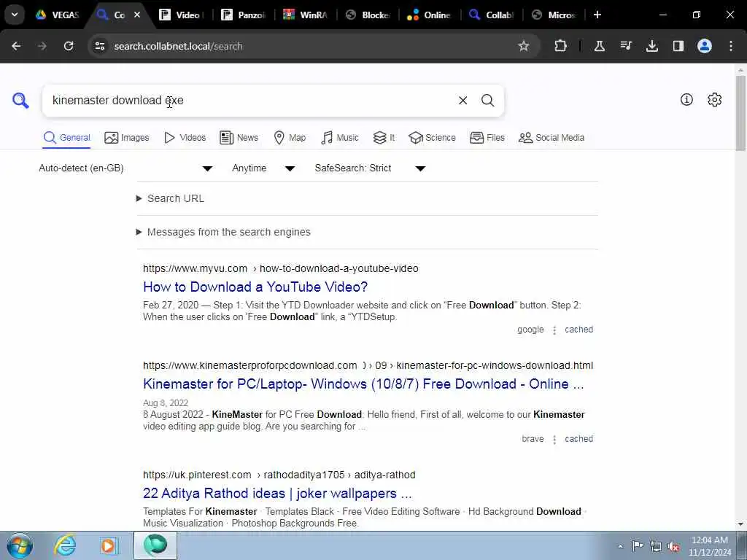Open the tray clock and date

tap(709, 546)
